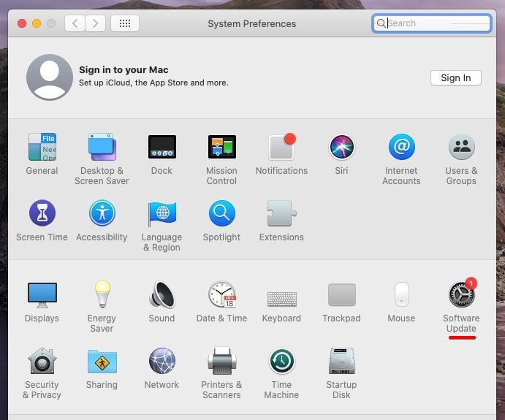The width and height of the screenshot is (505, 420).
Task: Open Network preferences
Action: [162, 361]
